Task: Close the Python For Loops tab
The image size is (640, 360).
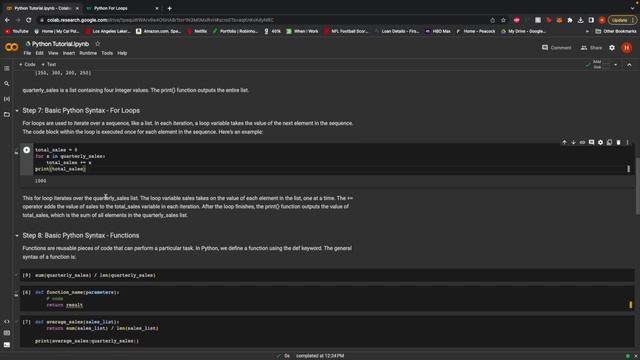Action: pyautogui.click(x=157, y=8)
